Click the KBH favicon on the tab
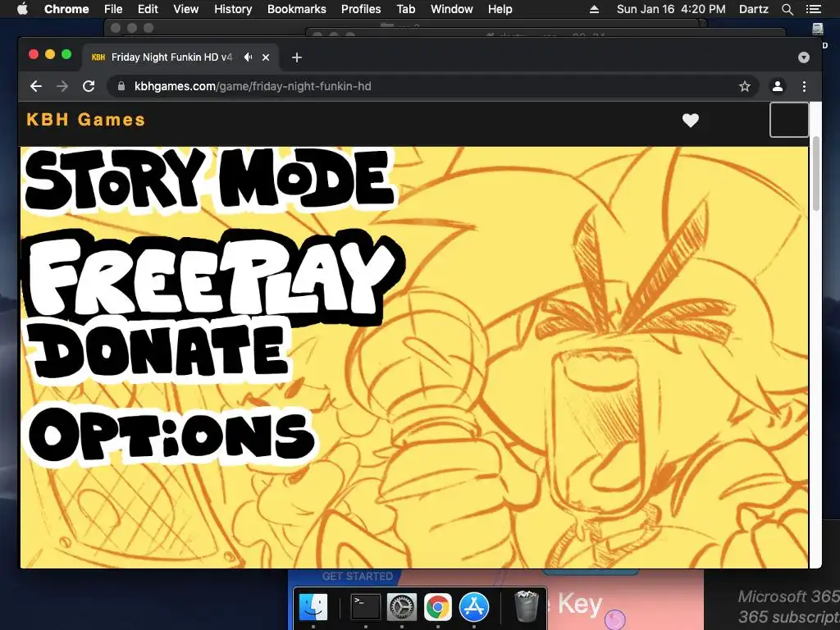This screenshot has height=630, width=840. 98,57
